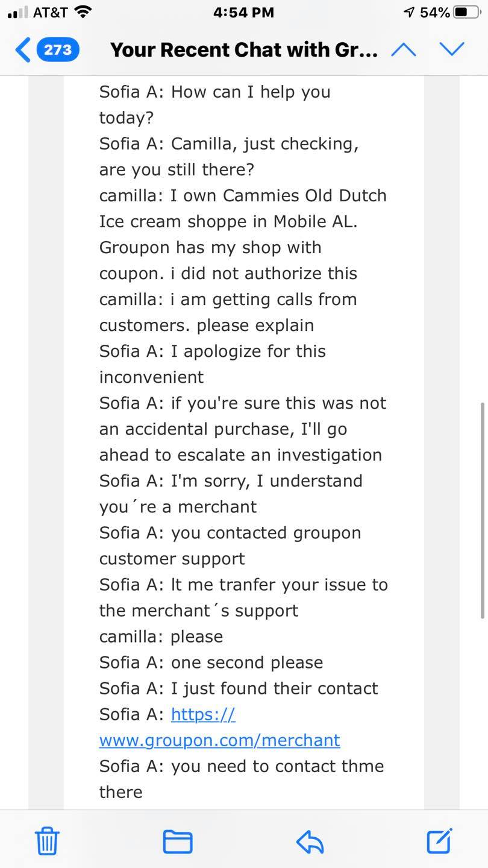Viewport: 488px width, 868px height.
Task: Show next email with down arrow
Action: [452, 49]
